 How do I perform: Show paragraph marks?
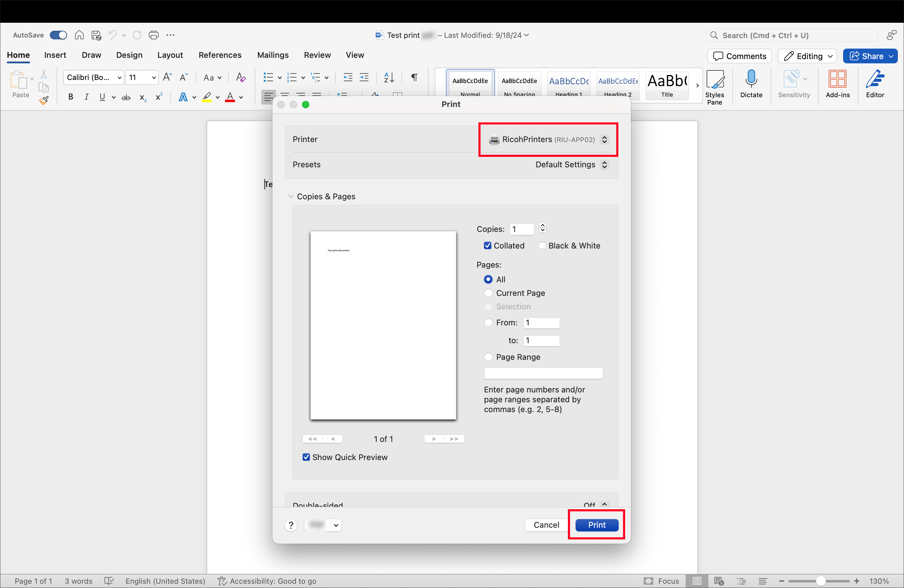(414, 77)
